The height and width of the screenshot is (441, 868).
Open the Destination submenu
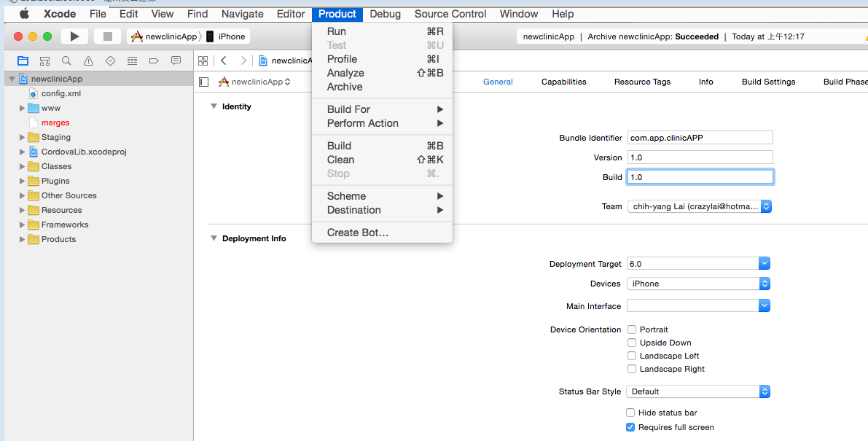point(382,210)
